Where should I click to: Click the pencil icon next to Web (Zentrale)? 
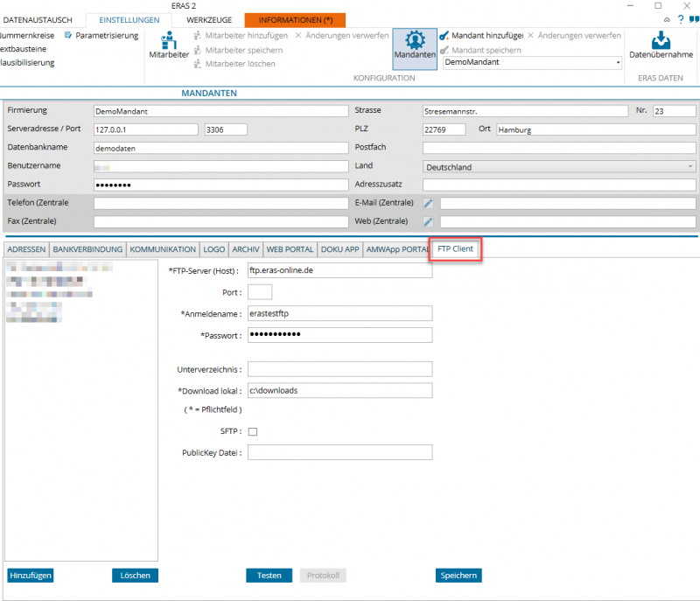[x=428, y=221]
